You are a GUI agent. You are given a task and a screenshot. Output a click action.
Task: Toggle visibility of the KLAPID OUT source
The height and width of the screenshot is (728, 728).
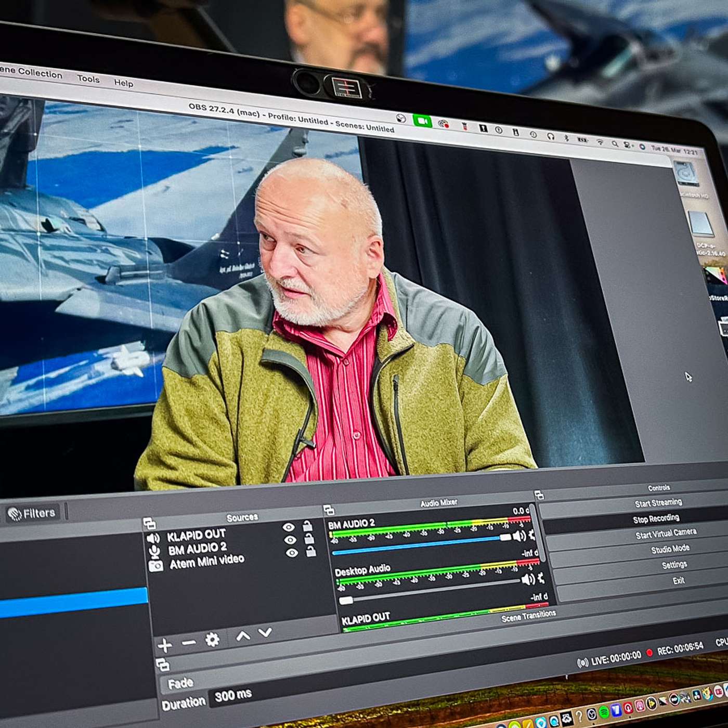coord(289,527)
